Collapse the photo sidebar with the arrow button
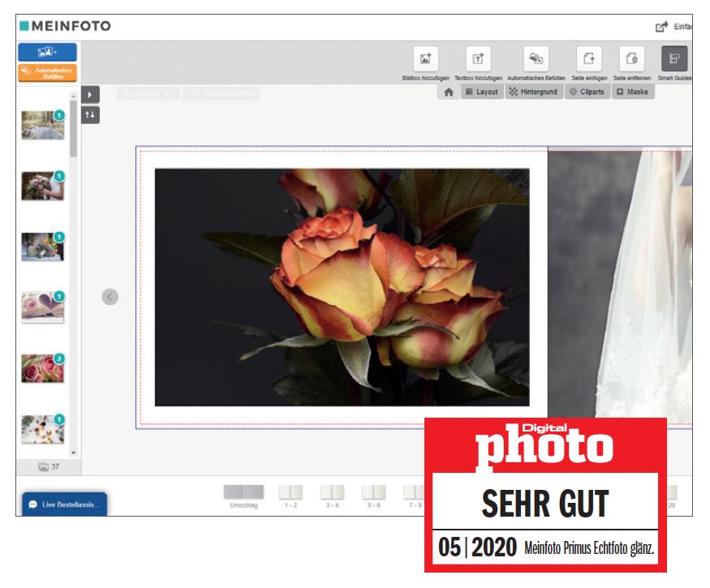710x588 pixels. (90, 95)
